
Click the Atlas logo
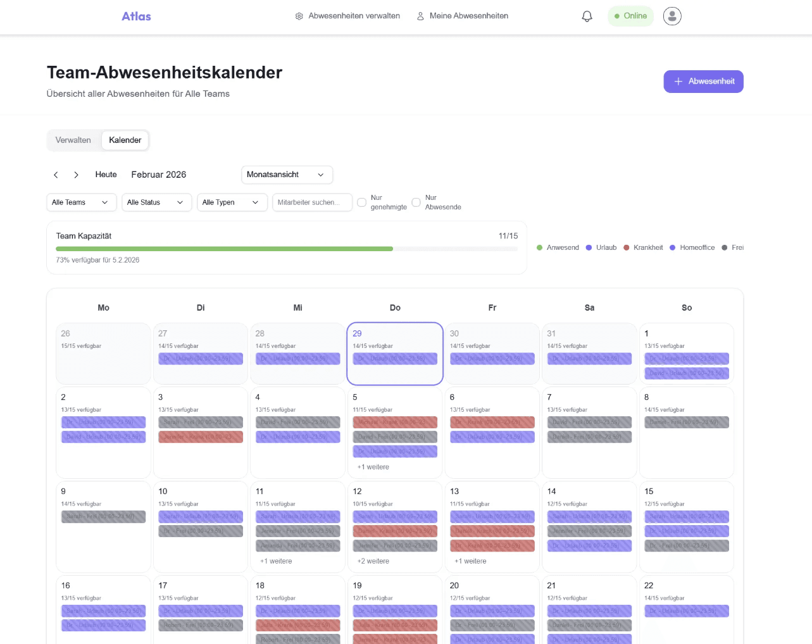click(x=136, y=16)
